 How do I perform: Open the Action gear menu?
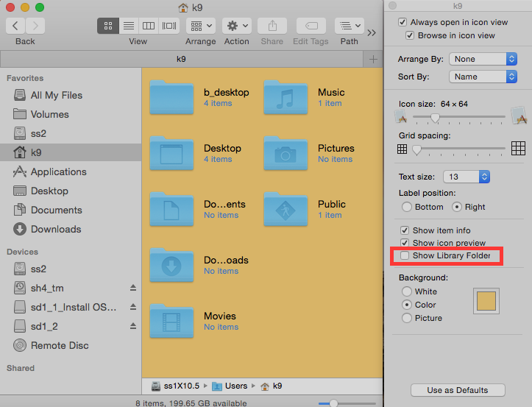237,26
